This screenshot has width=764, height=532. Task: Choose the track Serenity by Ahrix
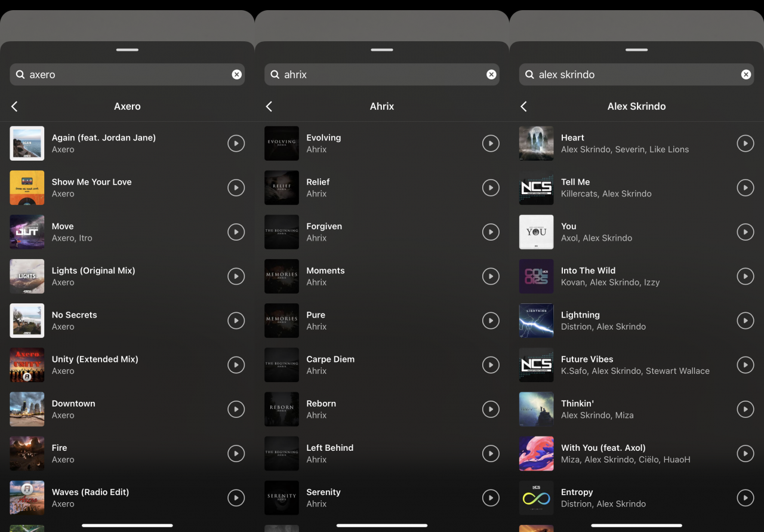324,497
